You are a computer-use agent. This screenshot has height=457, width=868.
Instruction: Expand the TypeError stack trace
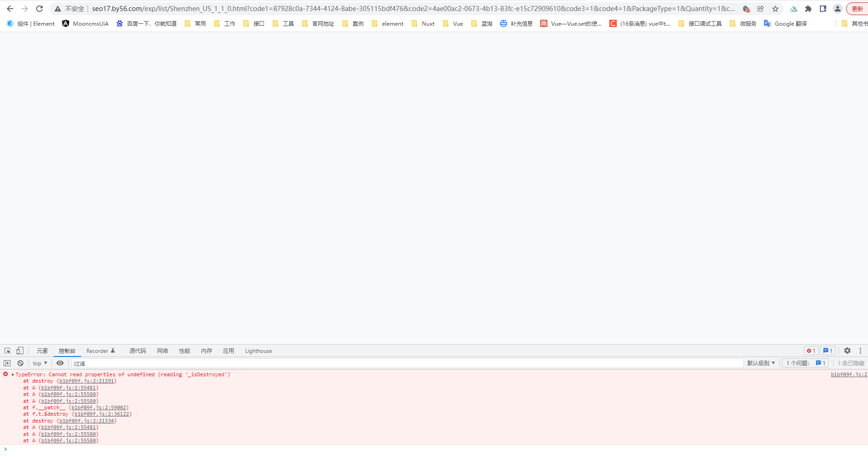tap(12, 374)
